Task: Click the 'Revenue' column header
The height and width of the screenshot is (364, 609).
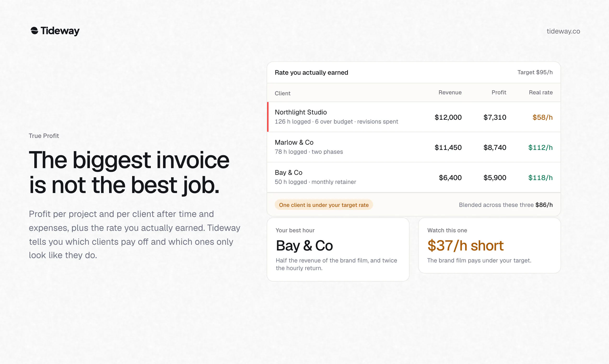Action: click(x=450, y=92)
